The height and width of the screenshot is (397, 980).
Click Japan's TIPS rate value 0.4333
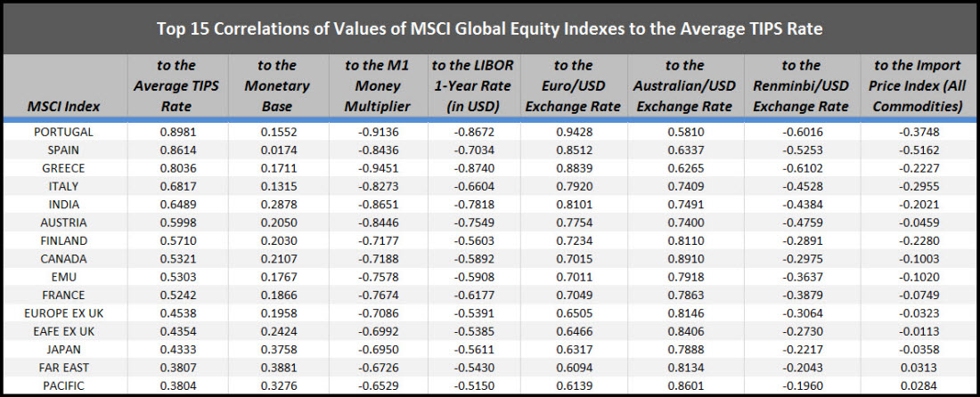(177, 349)
